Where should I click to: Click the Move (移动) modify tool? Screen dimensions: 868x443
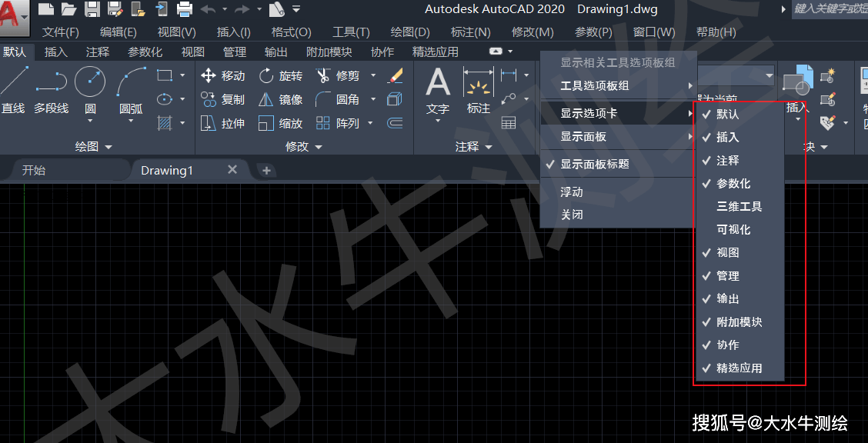(x=225, y=75)
